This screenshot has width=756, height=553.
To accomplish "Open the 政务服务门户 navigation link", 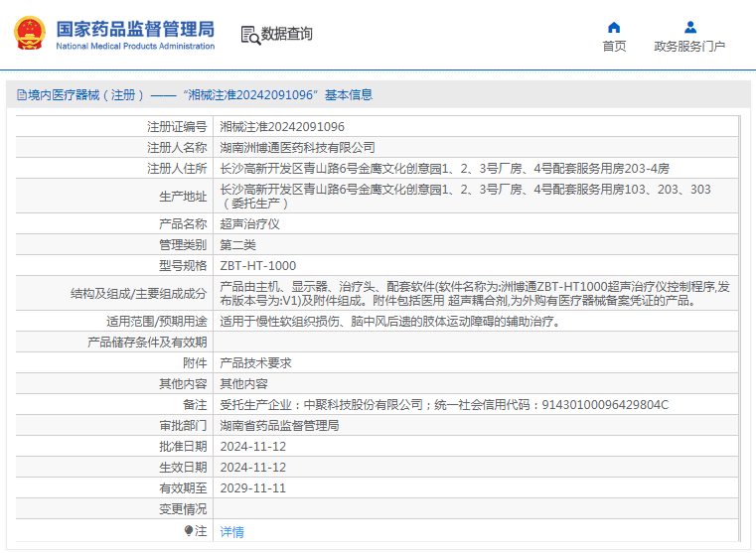I will tap(689, 47).
